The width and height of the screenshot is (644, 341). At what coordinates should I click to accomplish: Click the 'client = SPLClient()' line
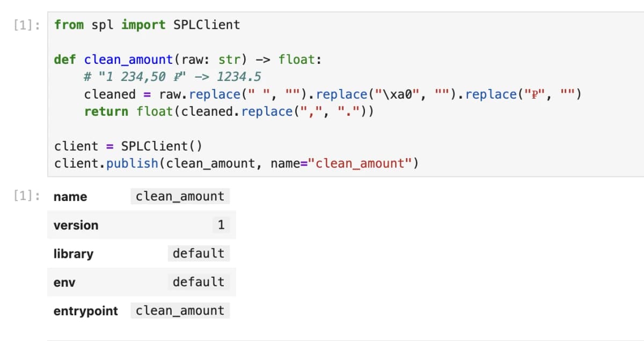(x=128, y=146)
